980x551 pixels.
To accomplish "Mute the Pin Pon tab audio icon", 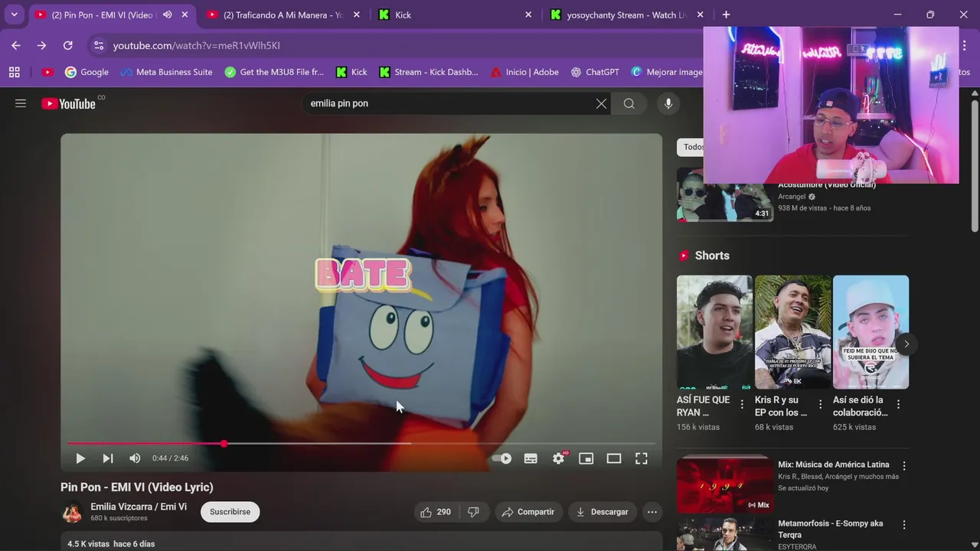I will pyautogui.click(x=167, y=15).
